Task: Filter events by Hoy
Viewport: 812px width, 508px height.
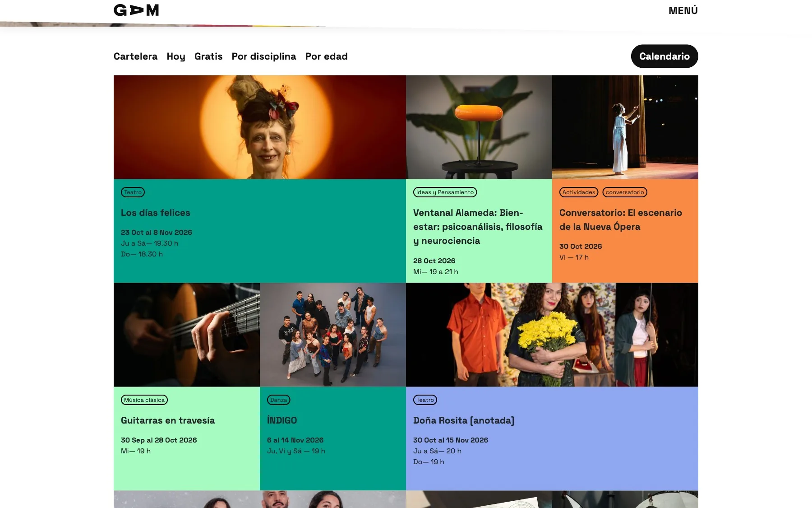Action: pyautogui.click(x=176, y=56)
